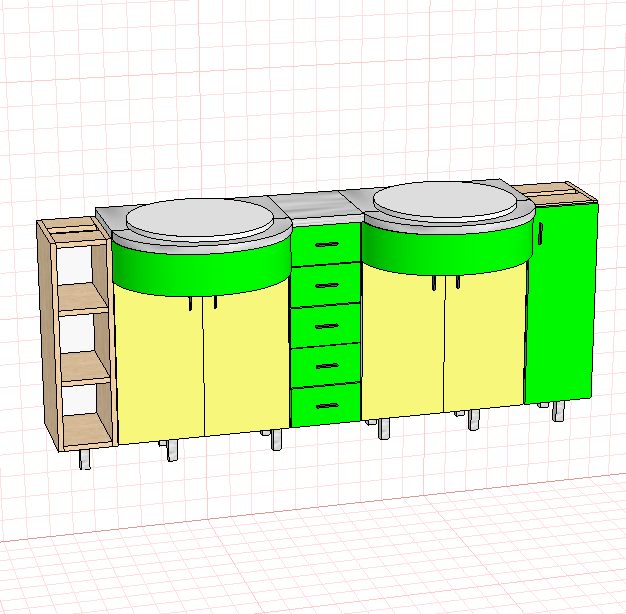
Task: Click the handle on the tall green cabinet door
Action: pyautogui.click(x=540, y=234)
